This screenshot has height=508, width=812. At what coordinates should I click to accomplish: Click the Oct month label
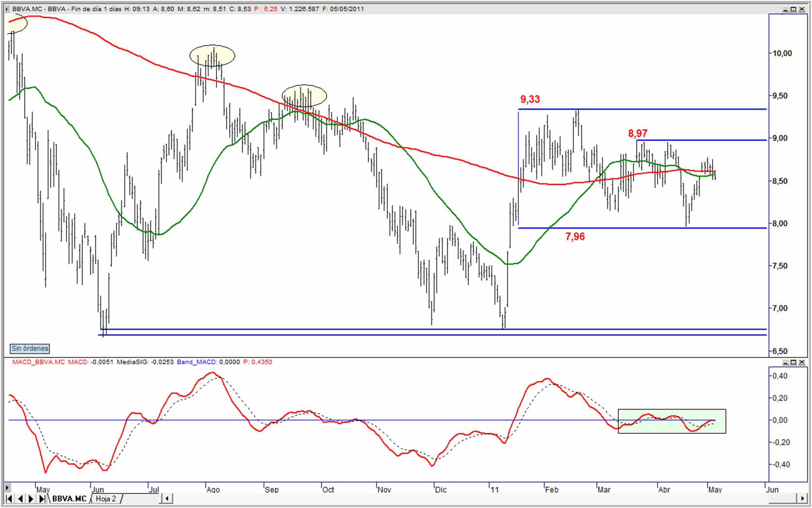(x=328, y=490)
